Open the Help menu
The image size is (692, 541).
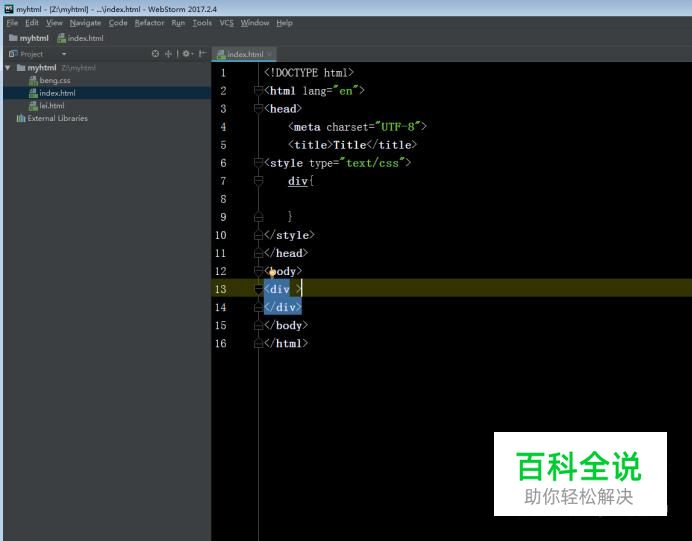click(x=284, y=23)
